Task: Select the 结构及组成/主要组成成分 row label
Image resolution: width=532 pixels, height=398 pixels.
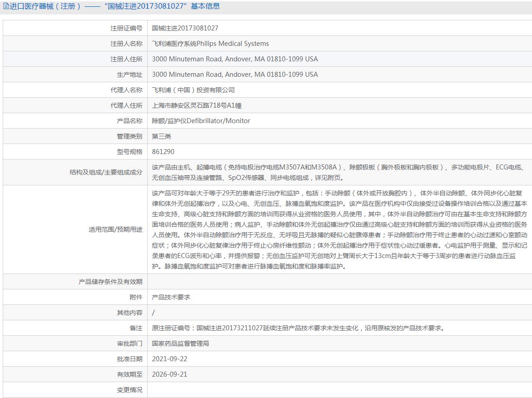Action: click(106, 172)
